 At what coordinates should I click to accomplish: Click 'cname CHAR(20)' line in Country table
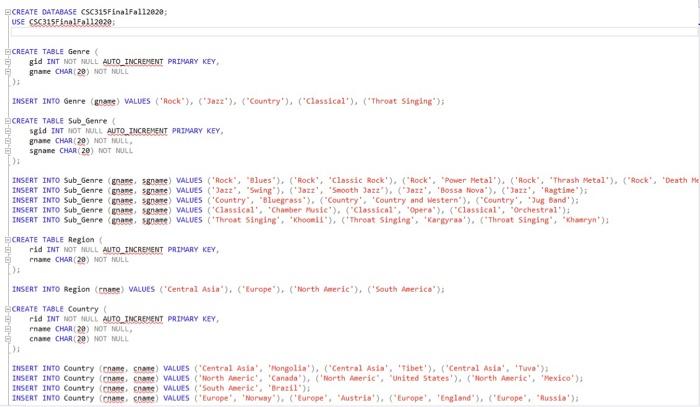[x=79, y=339]
